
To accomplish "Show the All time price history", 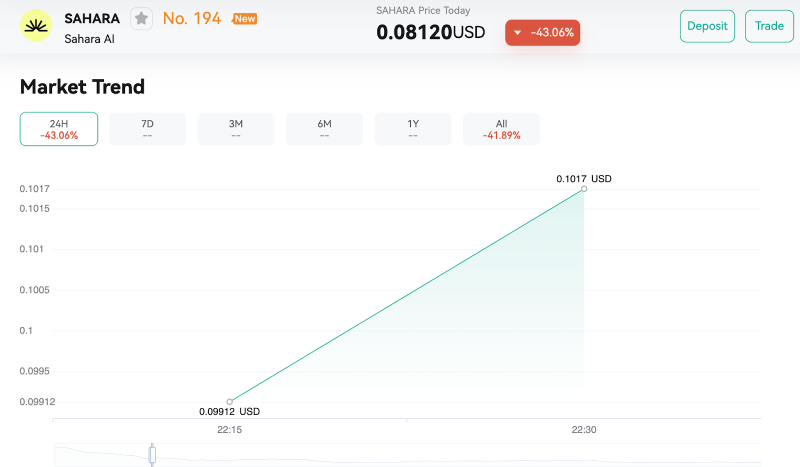I will pos(501,129).
